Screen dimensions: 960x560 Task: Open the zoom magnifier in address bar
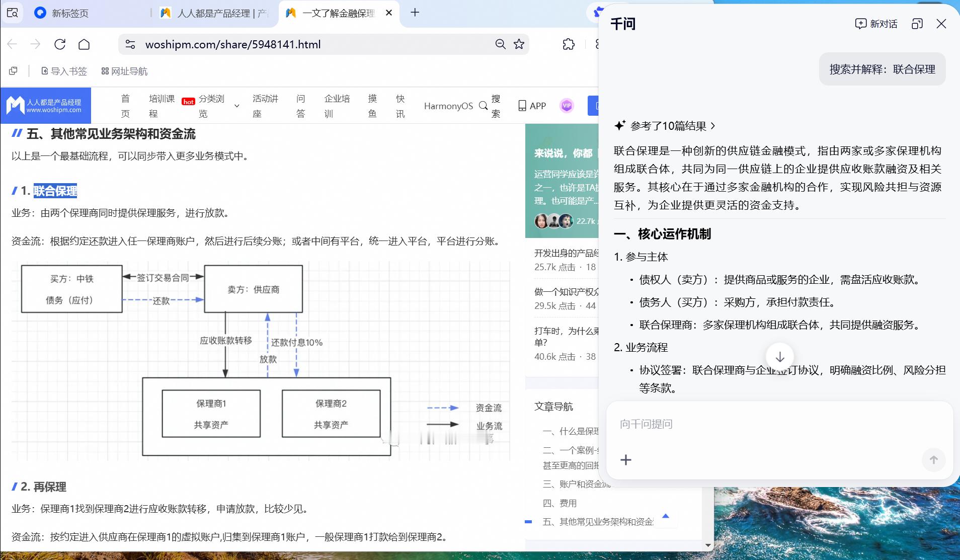(500, 44)
